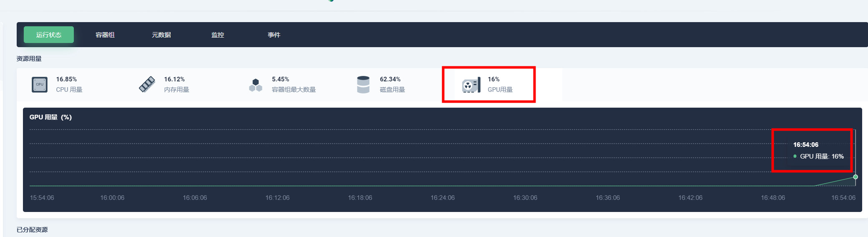Viewport: 868px width, 237px height.
Task: Click the CPU chip icon
Action: 40,85
